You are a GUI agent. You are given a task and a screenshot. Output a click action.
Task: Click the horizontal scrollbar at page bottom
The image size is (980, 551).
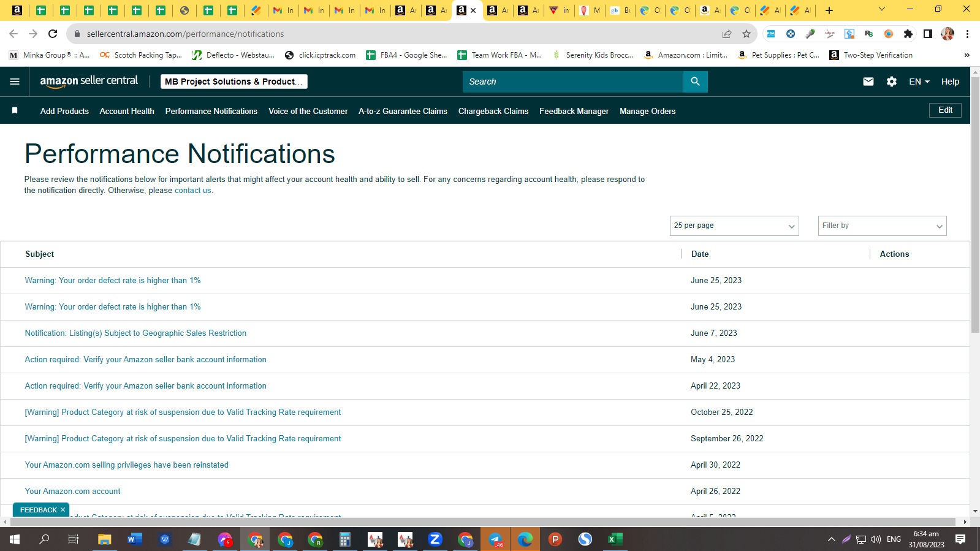(482, 522)
